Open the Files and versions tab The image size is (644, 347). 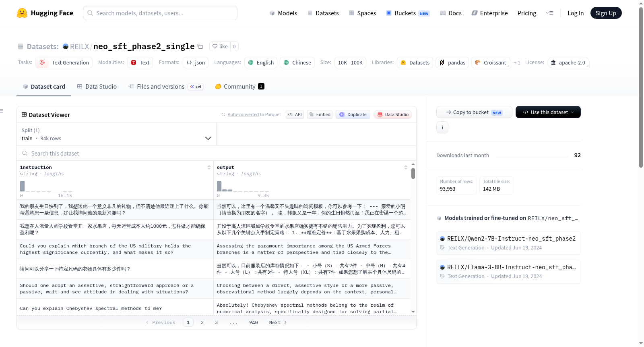pos(165,86)
